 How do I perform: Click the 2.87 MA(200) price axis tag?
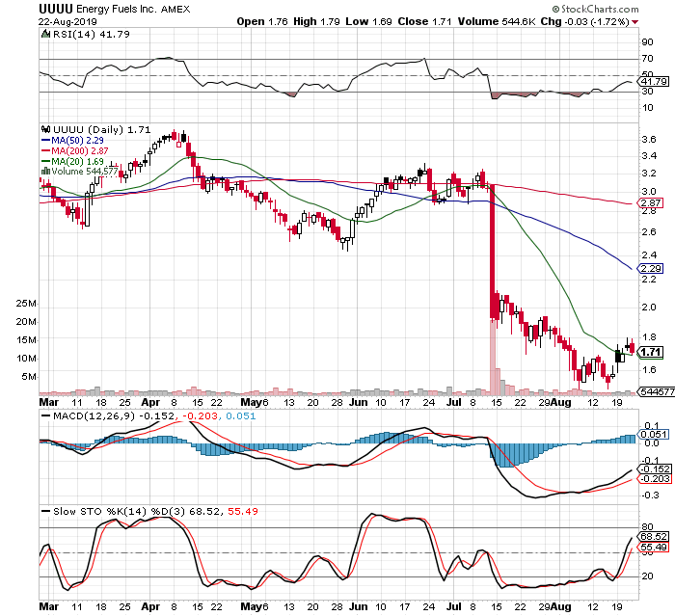point(652,203)
